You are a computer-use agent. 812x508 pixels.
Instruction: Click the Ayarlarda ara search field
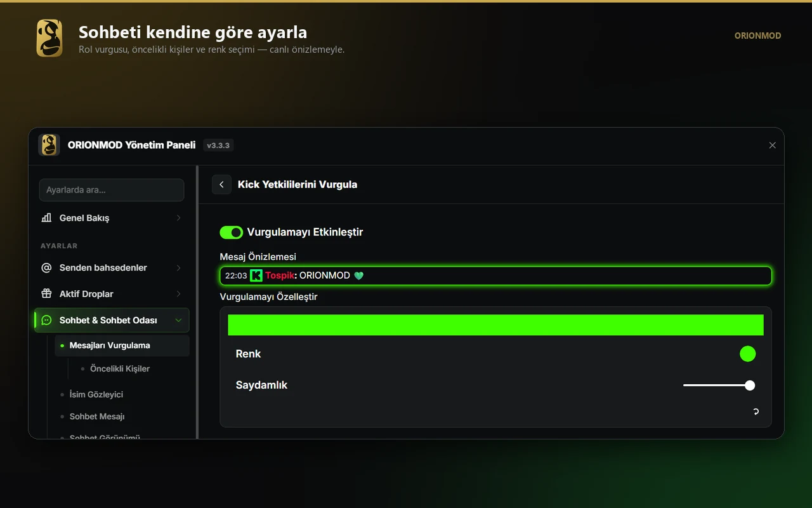(112, 190)
